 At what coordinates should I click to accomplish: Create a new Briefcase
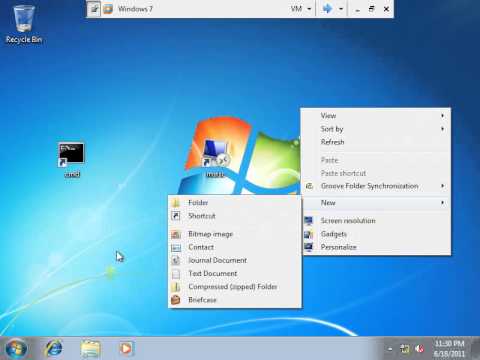pyautogui.click(x=235, y=300)
